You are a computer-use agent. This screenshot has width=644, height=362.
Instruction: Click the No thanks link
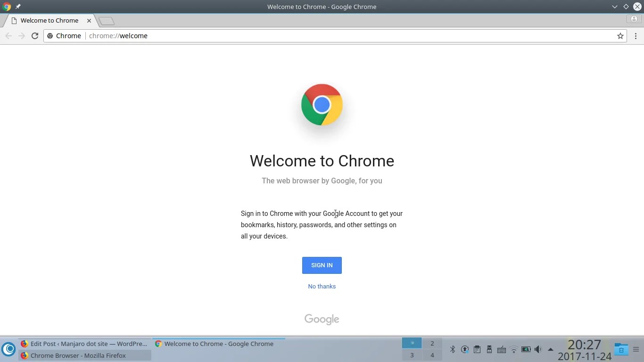click(322, 287)
